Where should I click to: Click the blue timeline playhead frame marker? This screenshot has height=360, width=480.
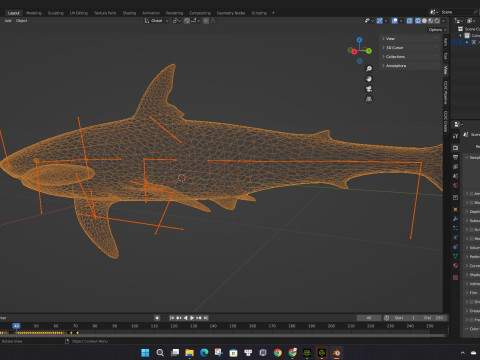[16, 326]
